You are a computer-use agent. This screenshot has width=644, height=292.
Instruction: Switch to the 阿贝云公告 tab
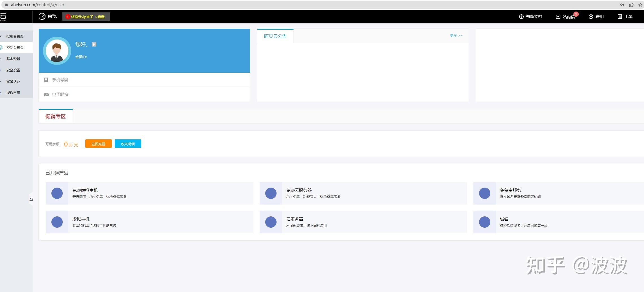275,36
